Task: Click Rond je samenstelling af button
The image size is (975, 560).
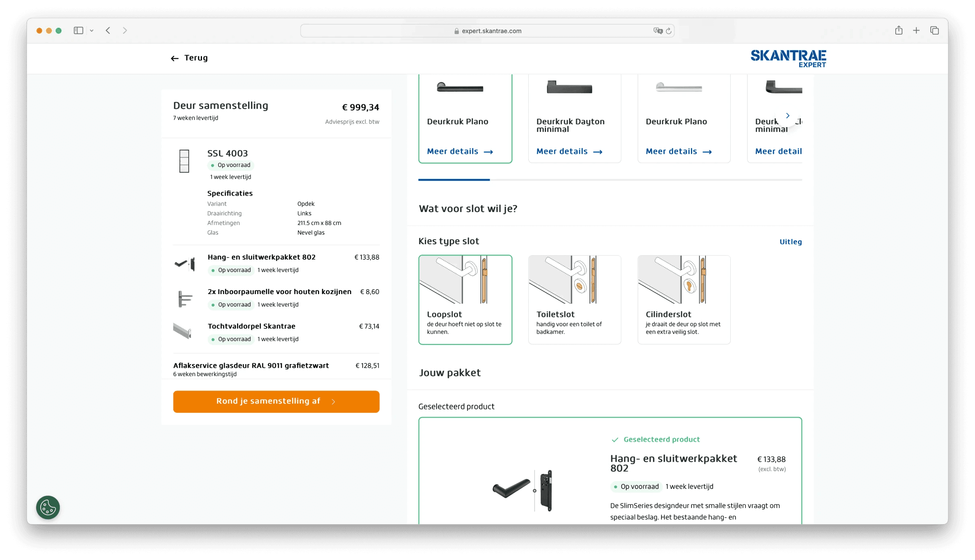Action: [276, 401]
